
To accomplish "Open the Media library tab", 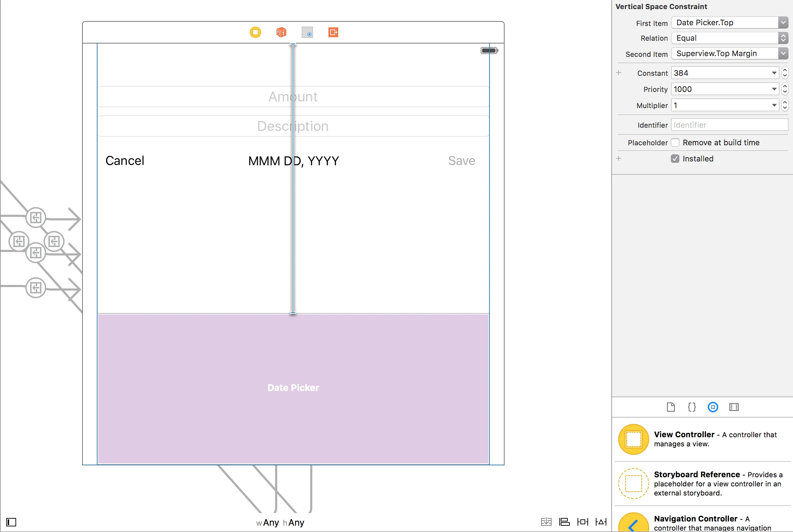I will click(x=734, y=407).
